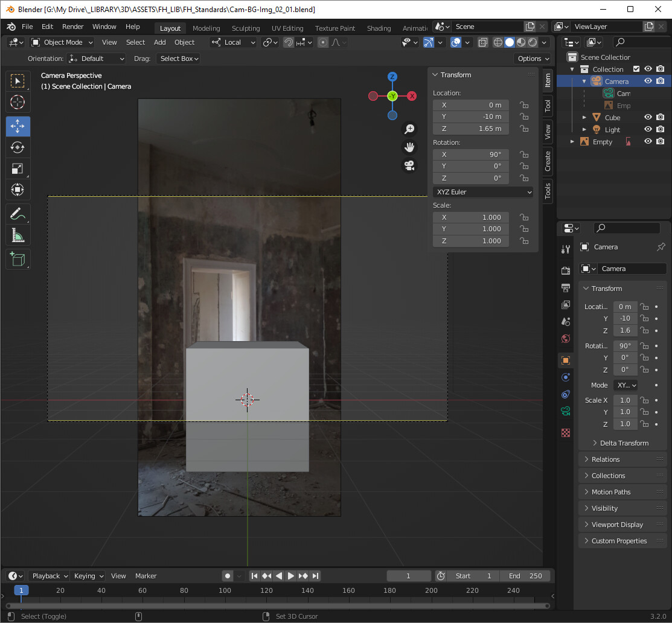The width and height of the screenshot is (672, 623).
Task: Open the Add menu in viewport header
Action: click(x=160, y=42)
